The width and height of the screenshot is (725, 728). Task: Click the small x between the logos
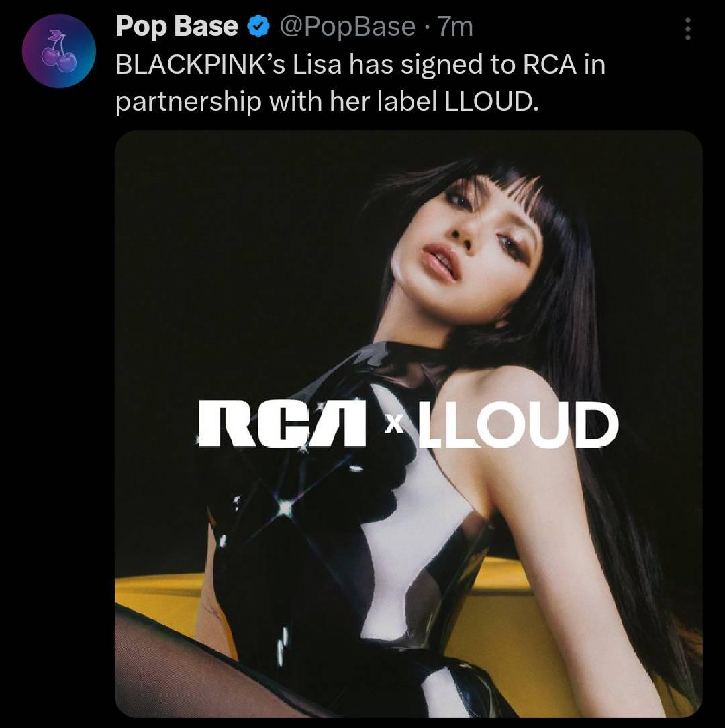point(394,423)
